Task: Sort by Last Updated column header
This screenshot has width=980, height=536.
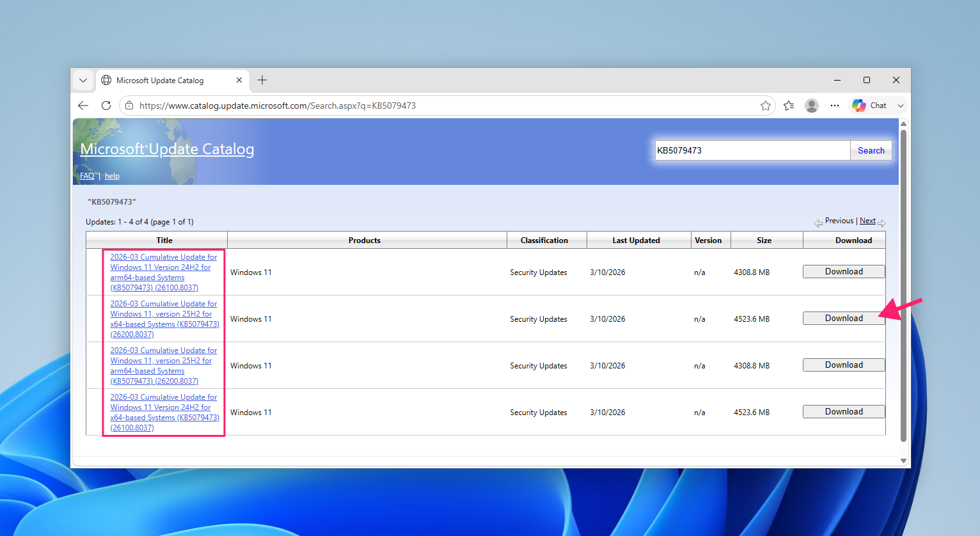Action: coord(636,240)
